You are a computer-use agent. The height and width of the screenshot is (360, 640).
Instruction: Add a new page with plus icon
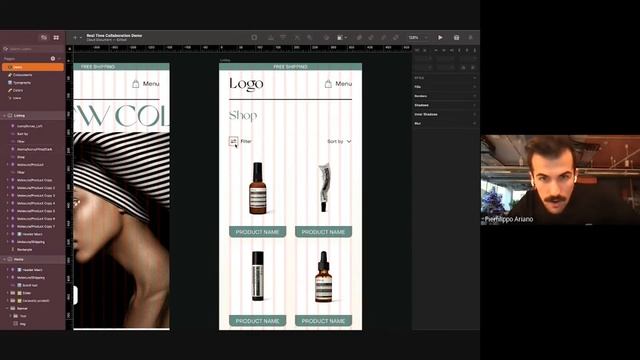[x=53, y=59]
